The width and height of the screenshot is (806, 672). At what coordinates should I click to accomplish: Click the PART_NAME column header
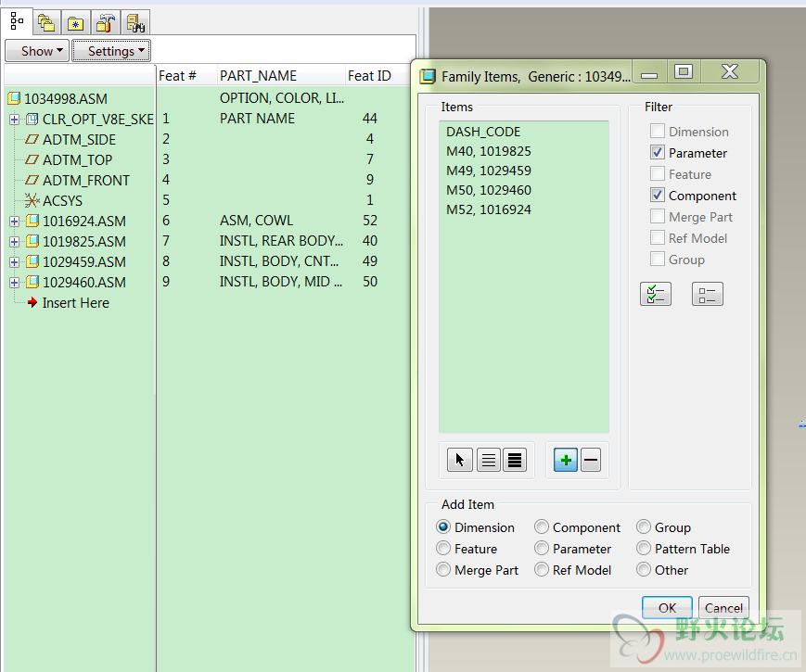point(258,76)
